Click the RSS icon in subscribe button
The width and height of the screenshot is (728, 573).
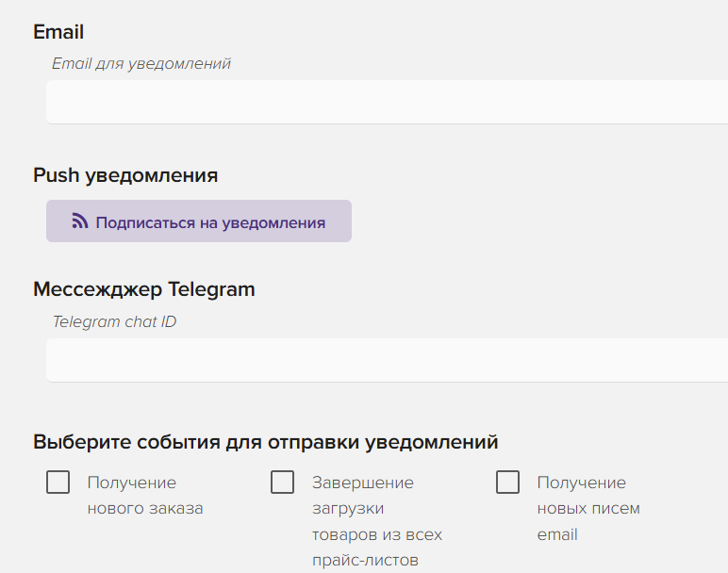click(x=80, y=221)
